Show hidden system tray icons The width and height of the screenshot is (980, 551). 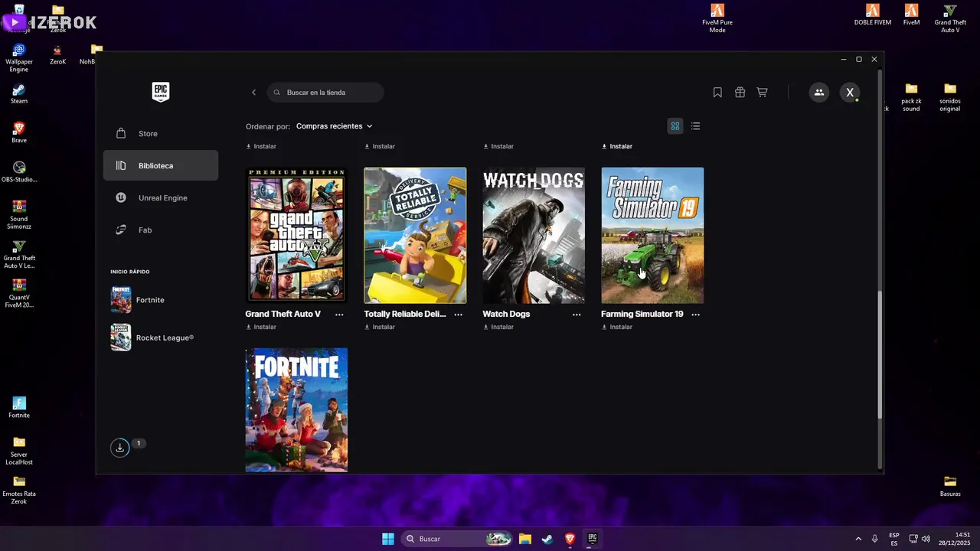coord(858,539)
